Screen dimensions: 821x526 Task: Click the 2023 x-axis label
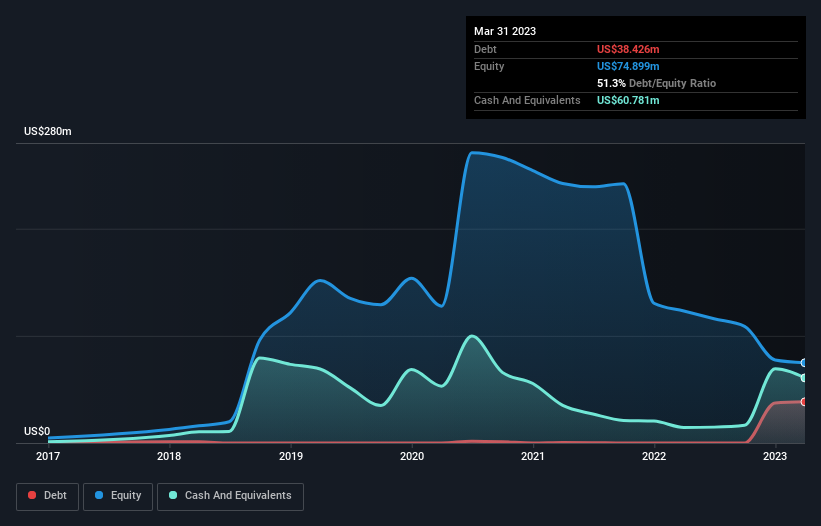coord(775,456)
